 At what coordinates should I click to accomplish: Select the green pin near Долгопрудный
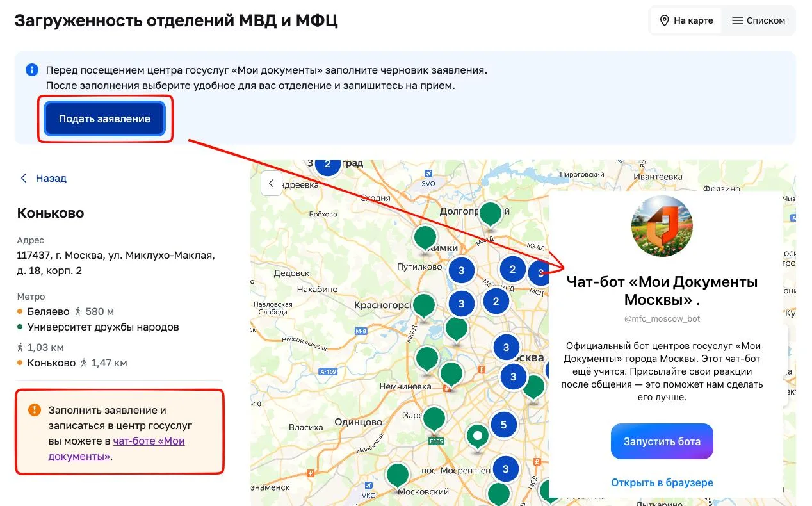pyautogui.click(x=491, y=215)
